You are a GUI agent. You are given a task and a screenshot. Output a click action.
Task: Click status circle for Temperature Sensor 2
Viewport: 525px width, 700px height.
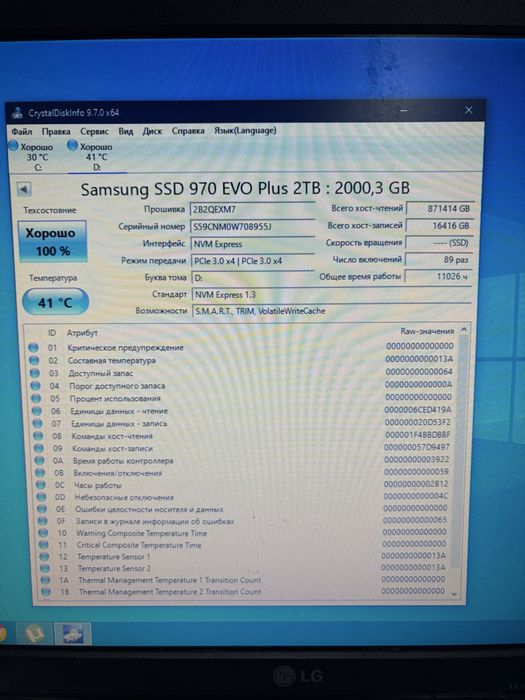pyautogui.click(x=45, y=568)
